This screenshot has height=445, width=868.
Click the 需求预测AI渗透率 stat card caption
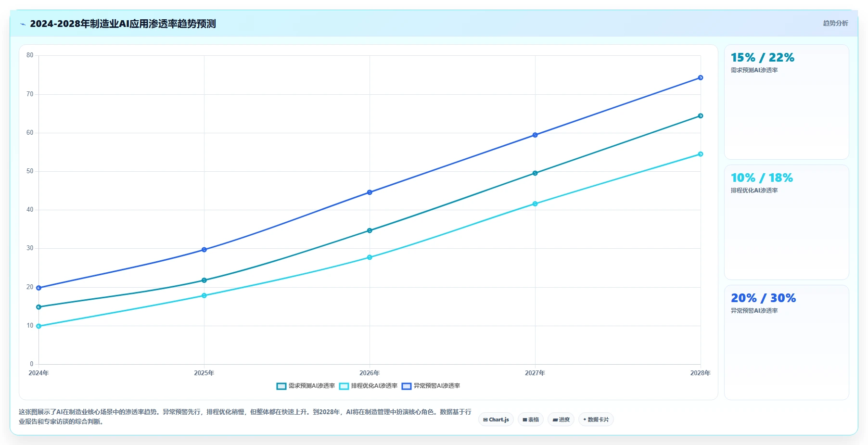click(754, 70)
